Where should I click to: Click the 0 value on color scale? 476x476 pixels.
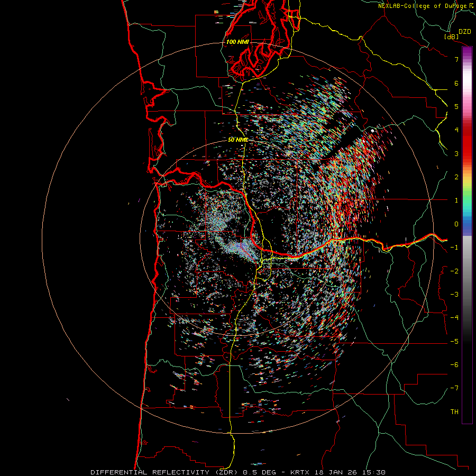[x=456, y=224]
